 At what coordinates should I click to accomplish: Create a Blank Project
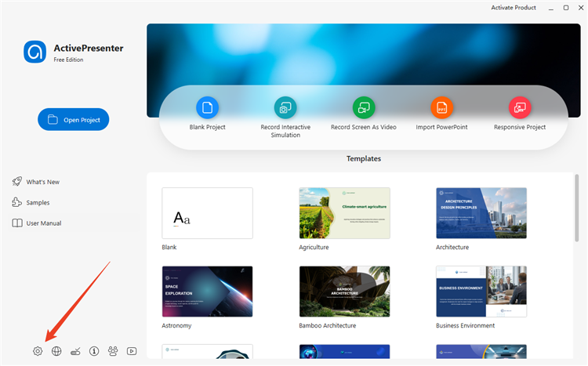coord(208,114)
